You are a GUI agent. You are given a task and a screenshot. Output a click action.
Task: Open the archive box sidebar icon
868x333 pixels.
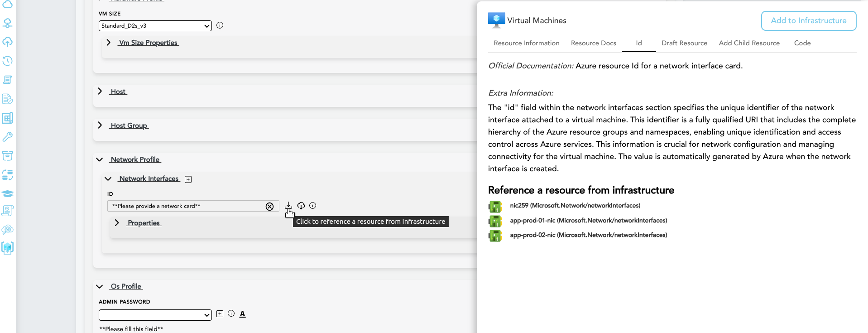click(7, 156)
